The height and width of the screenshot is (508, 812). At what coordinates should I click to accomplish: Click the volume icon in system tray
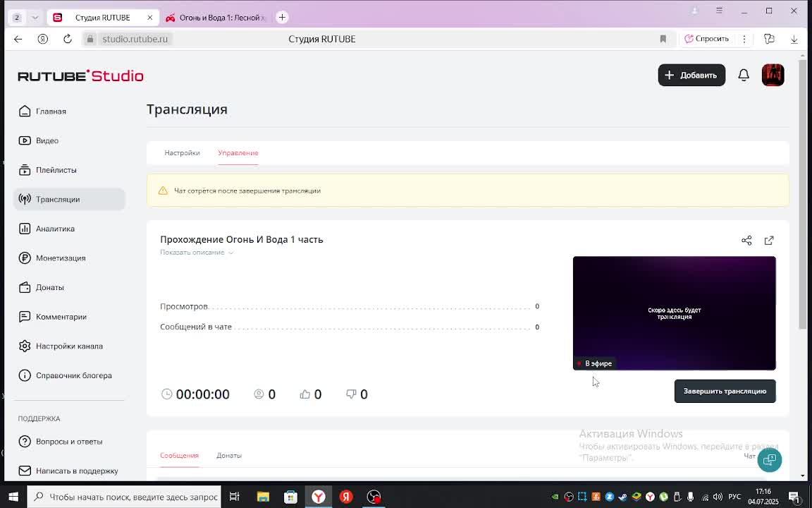tap(718, 497)
